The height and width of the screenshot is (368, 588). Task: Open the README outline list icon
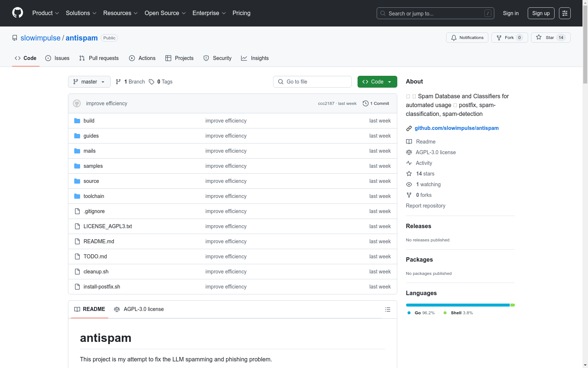pos(387,309)
